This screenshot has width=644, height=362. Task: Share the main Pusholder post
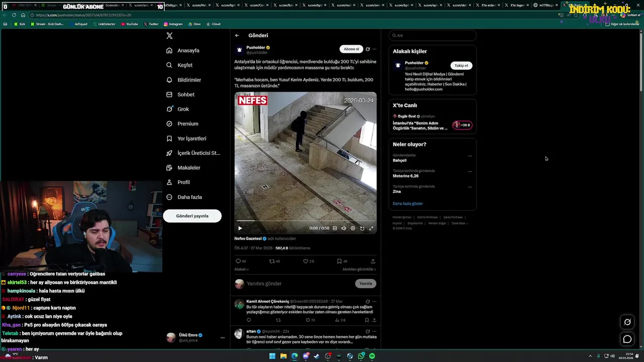[373, 261]
